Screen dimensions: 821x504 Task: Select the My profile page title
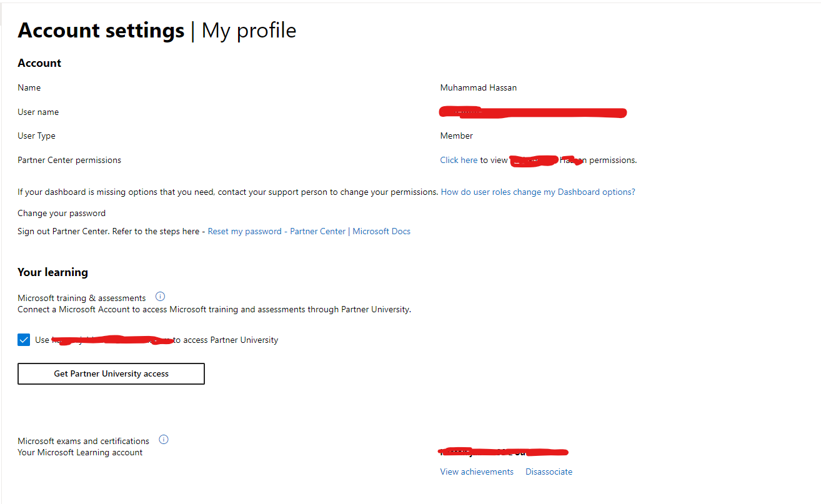pos(248,29)
